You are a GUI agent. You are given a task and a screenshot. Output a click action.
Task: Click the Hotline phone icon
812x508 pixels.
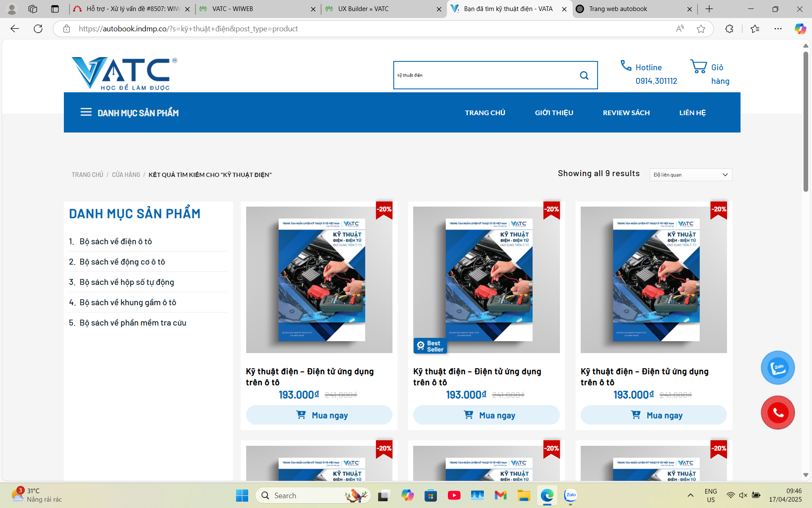[x=626, y=66]
